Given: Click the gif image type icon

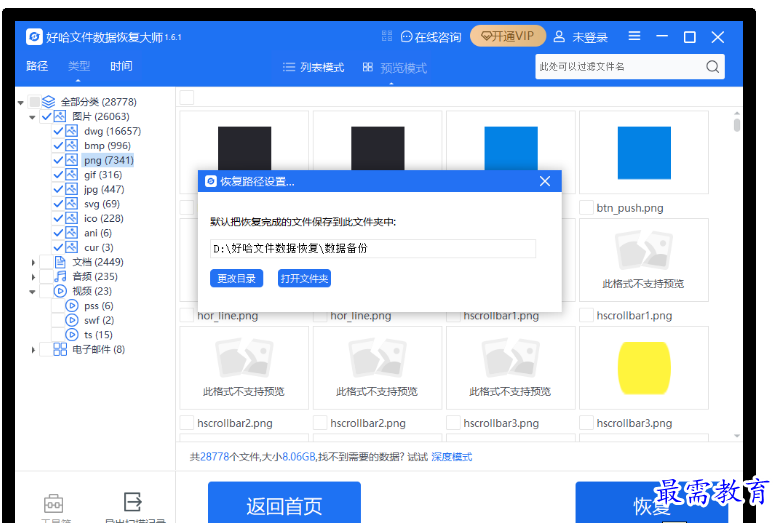Looking at the screenshot, I should [x=72, y=175].
